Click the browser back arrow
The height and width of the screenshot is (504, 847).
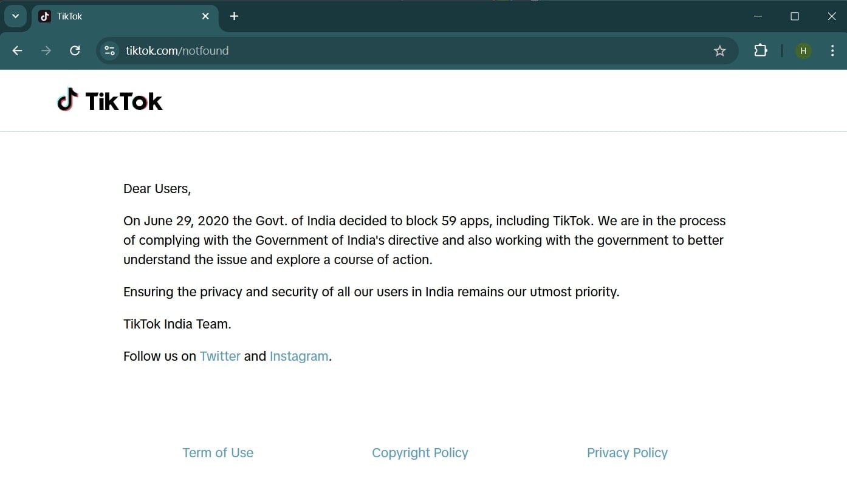tap(17, 50)
